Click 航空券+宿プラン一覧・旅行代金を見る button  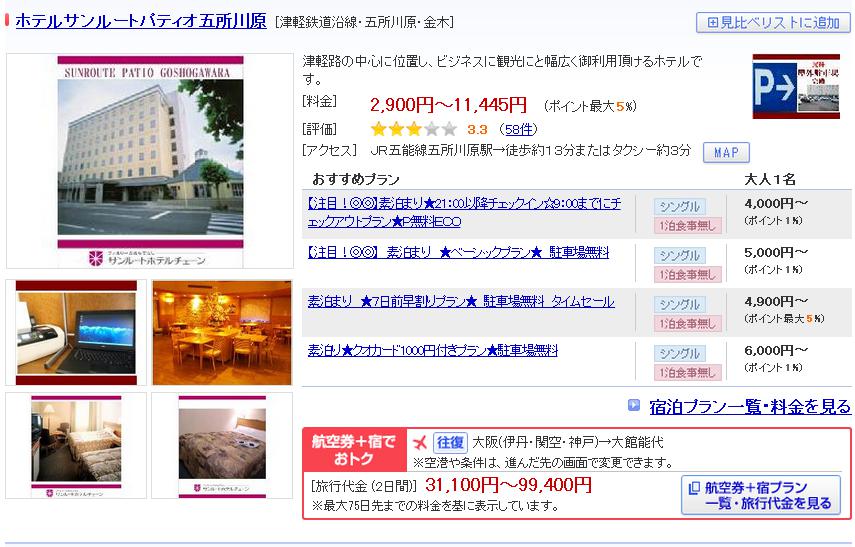click(761, 495)
